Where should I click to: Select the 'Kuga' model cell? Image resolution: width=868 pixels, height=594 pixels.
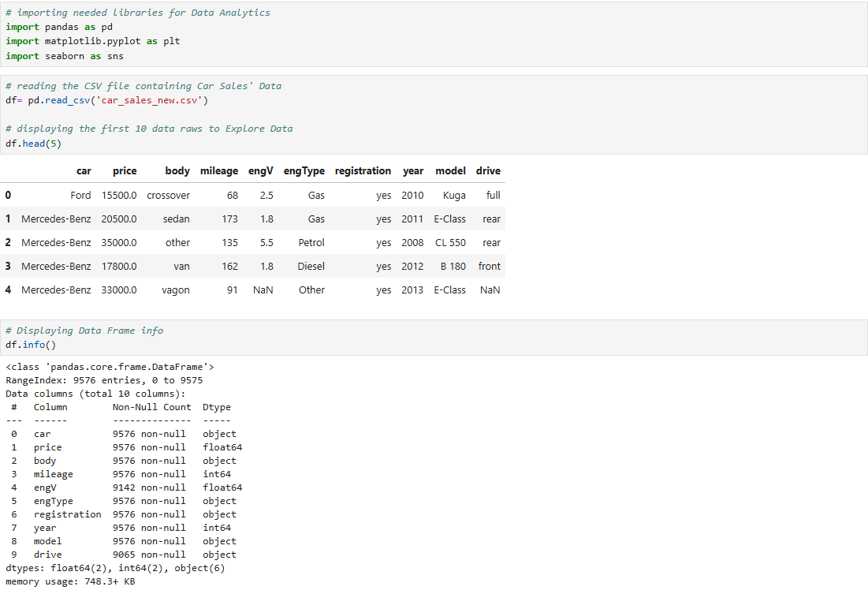pos(454,195)
